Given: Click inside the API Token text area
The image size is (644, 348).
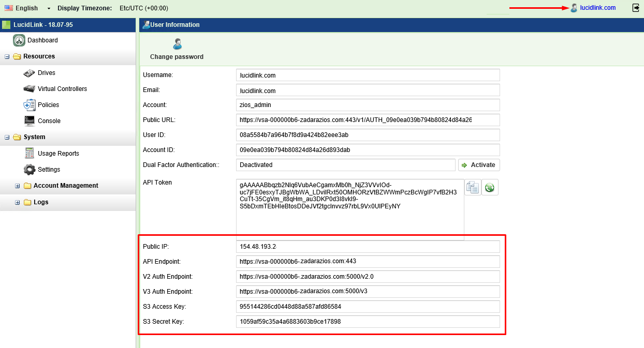Looking at the screenshot, I should click(x=350, y=209).
